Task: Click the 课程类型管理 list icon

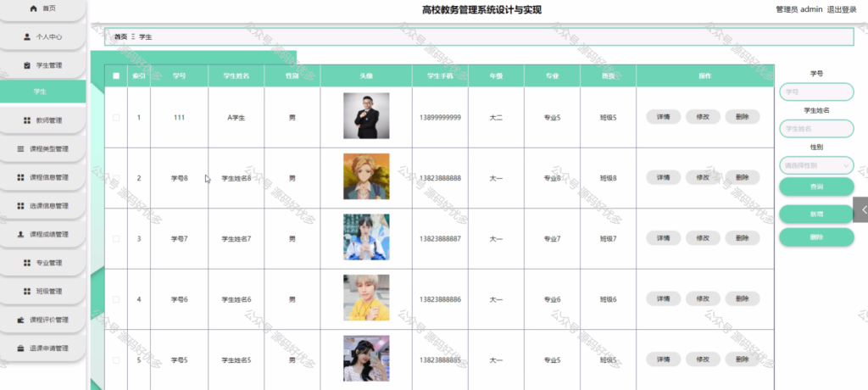Action: [20, 149]
